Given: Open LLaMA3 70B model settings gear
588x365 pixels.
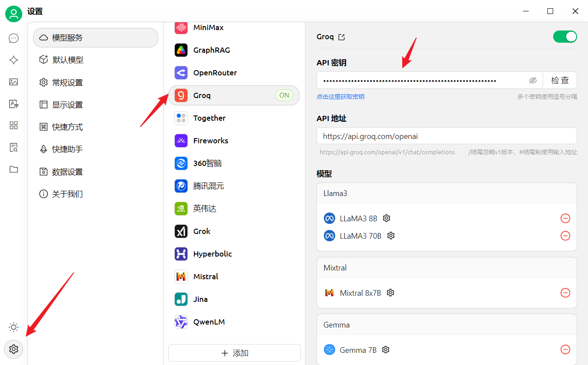Looking at the screenshot, I should (391, 236).
